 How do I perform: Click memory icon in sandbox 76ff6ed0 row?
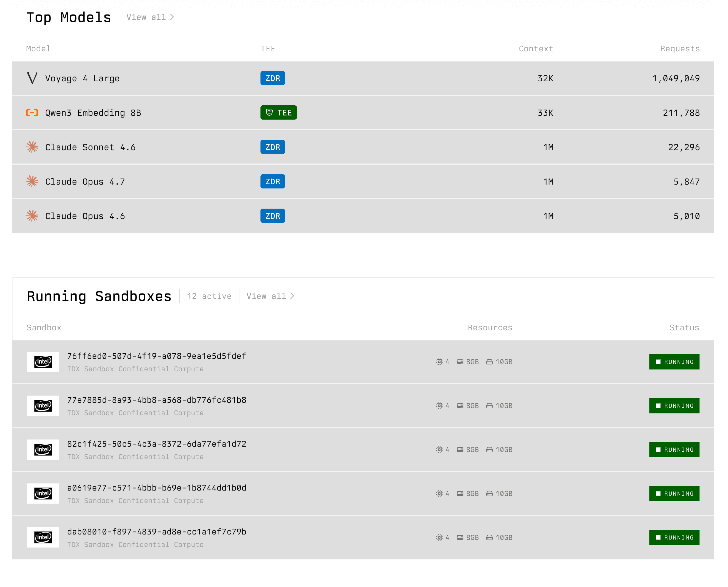tap(460, 362)
